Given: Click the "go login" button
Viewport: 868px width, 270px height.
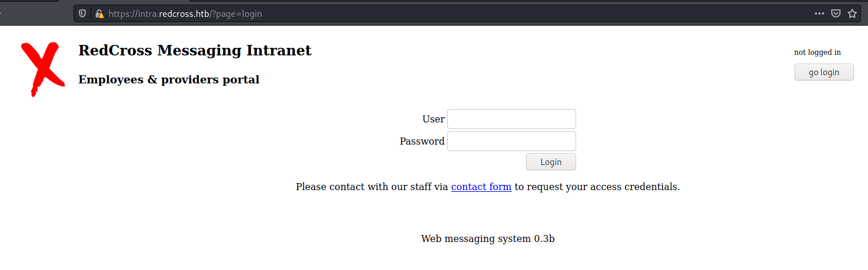Looking at the screenshot, I should tap(824, 72).
